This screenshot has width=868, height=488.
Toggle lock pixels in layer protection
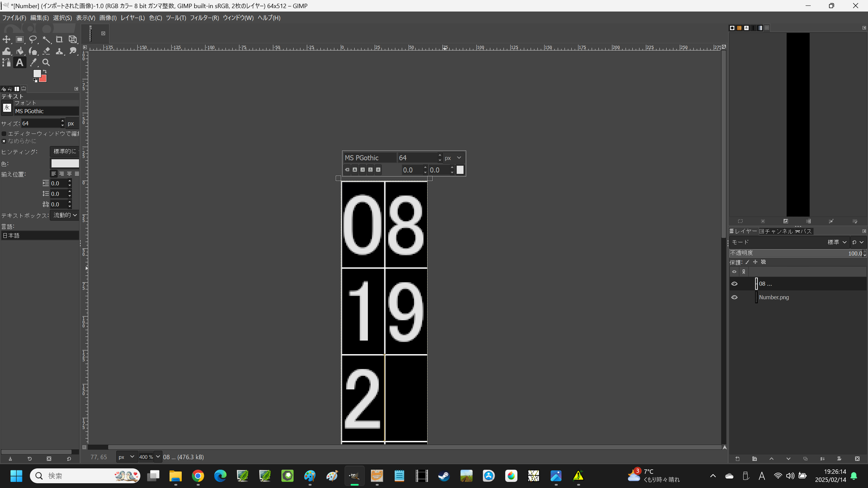(747, 262)
